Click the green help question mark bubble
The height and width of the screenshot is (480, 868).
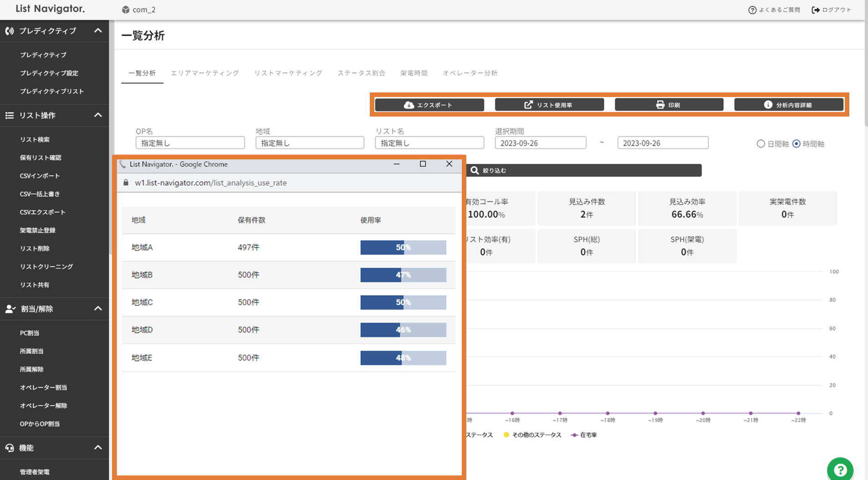[840, 470]
